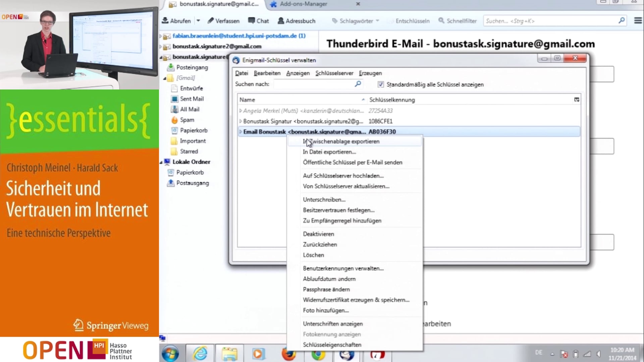The height and width of the screenshot is (362, 644).
Task: Open the Schlagwörter tags dropdown
Action: pos(356,21)
